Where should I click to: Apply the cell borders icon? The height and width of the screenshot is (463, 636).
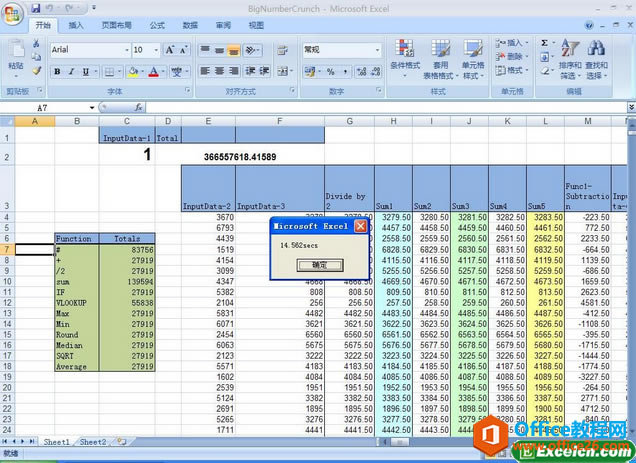tap(109, 72)
